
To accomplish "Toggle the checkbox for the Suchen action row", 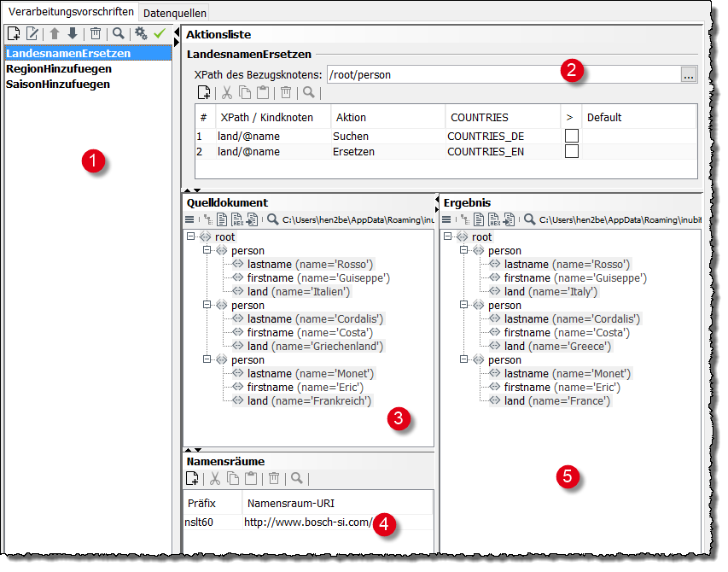I will [573, 135].
